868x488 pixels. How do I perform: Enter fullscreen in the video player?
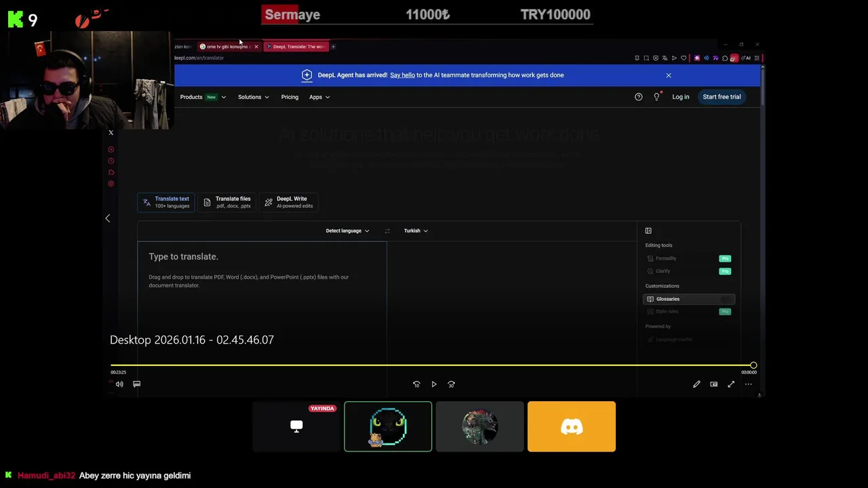point(731,384)
